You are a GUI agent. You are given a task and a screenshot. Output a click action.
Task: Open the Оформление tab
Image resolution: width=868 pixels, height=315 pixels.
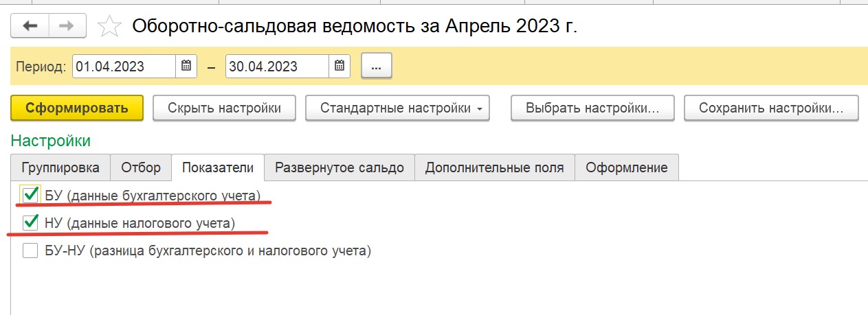[x=627, y=167]
